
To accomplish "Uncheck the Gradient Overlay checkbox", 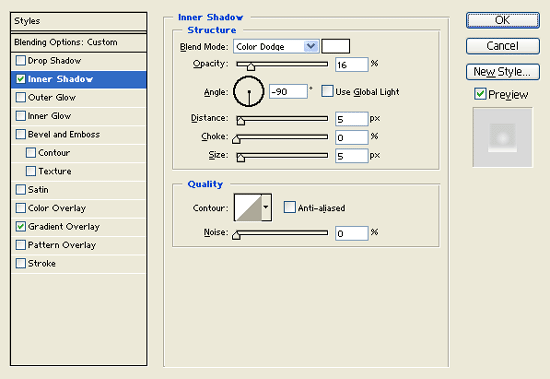I will pyautogui.click(x=21, y=226).
